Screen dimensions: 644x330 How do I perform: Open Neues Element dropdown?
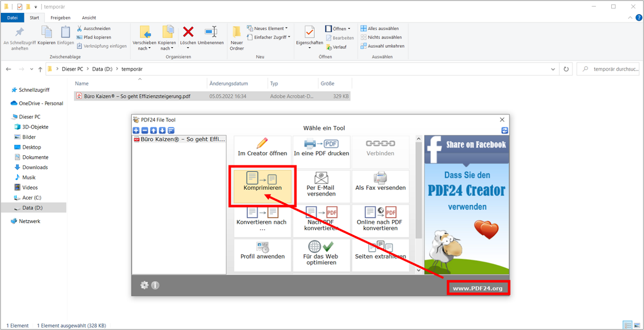point(267,28)
